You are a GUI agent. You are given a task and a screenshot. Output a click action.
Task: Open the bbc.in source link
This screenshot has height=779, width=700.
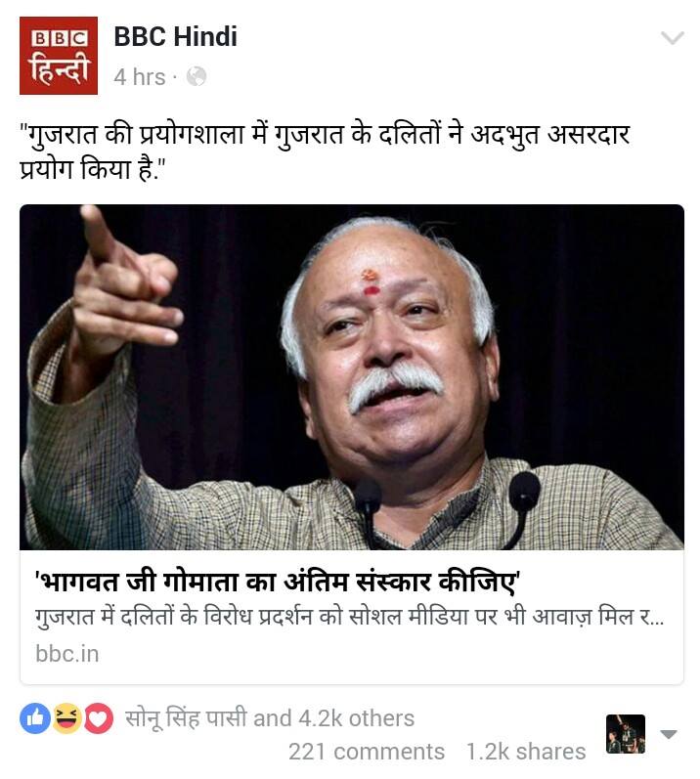tap(67, 654)
